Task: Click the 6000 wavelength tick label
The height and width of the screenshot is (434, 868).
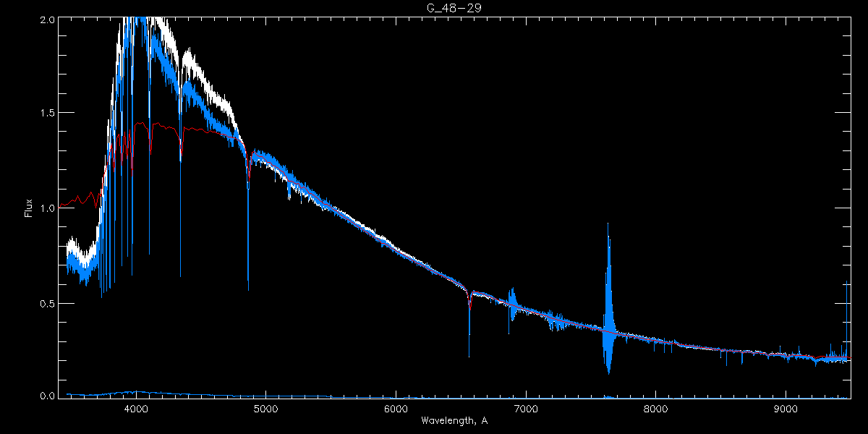Action: click(x=396, y=408)
